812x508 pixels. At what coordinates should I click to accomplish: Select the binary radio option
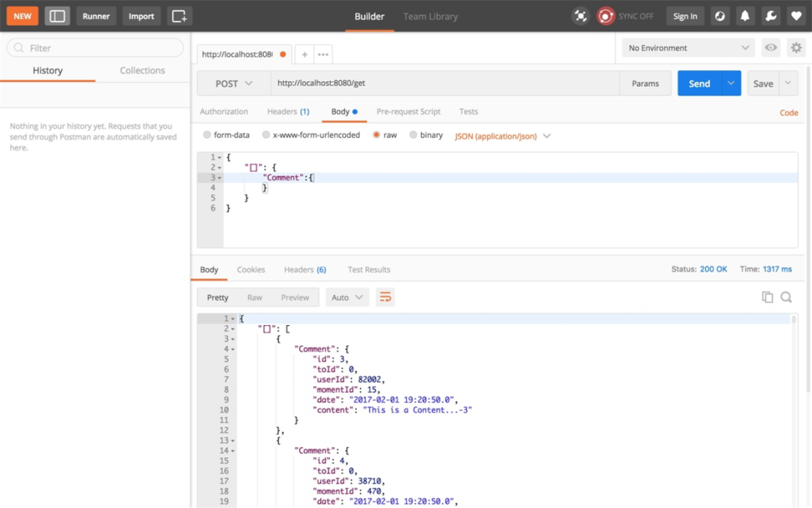coord(413,135)
